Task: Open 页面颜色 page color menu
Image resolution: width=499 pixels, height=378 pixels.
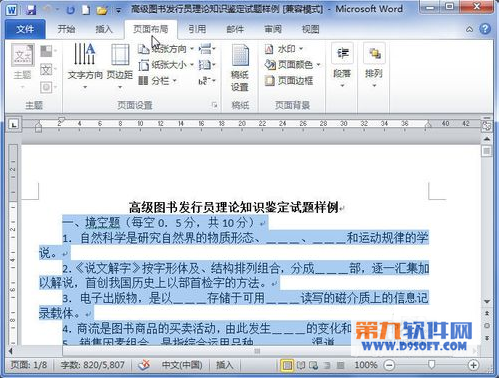Action: pos(293,65)
